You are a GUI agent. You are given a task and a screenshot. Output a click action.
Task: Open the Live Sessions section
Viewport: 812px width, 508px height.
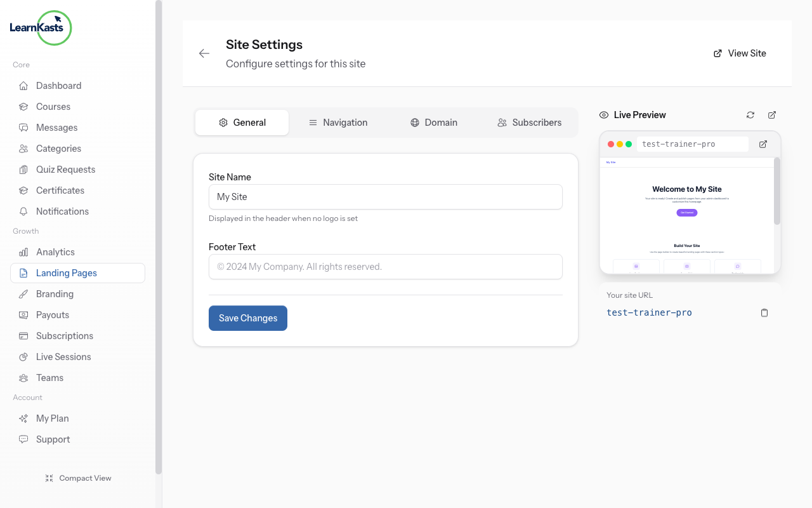(x=62, y=356)
